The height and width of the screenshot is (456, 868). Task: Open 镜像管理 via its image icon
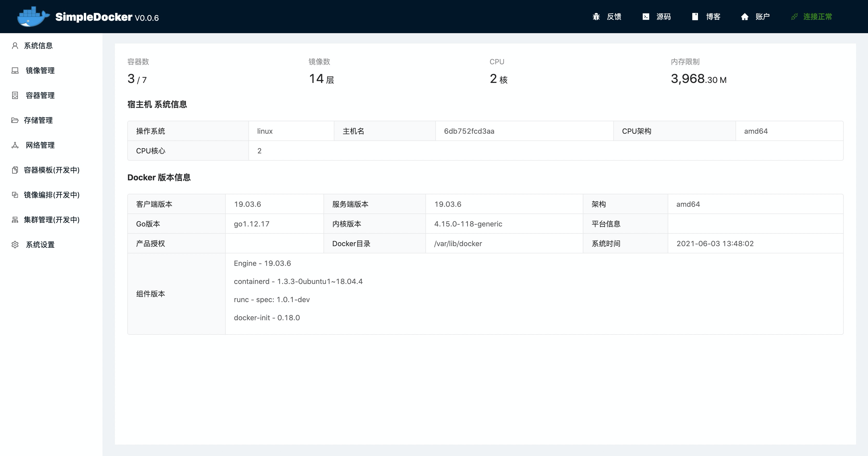point(15,70)
